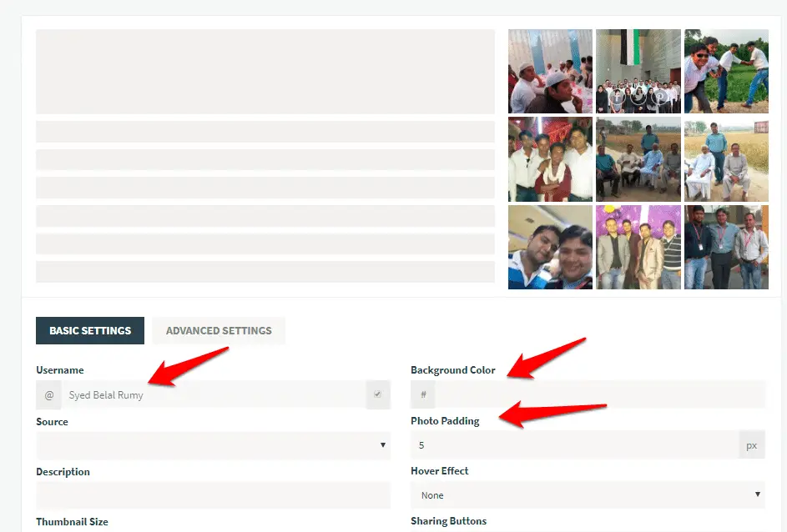Click the Thumbnail Size label
This screenshot has width=787, height=532.
pos(72,521)
